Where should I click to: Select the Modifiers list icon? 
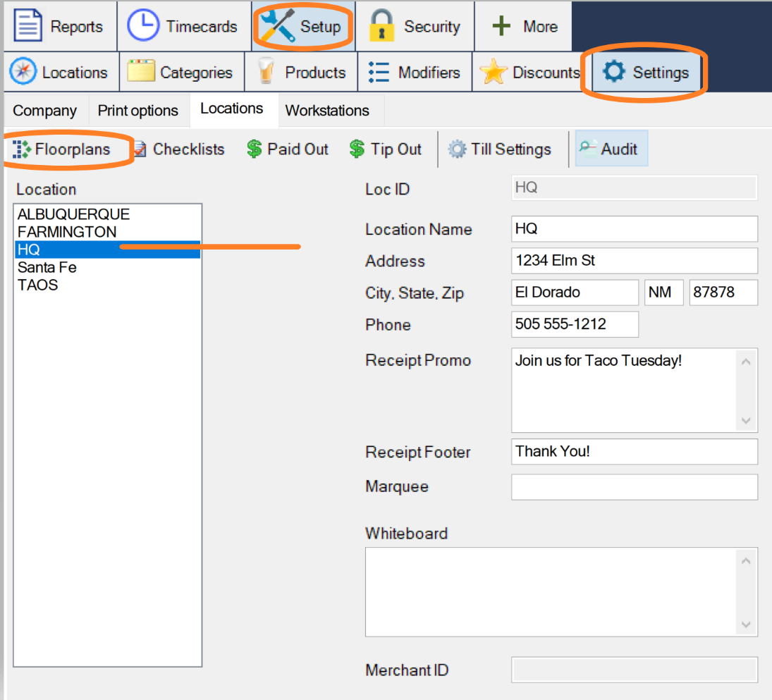[x=379, y=72]
